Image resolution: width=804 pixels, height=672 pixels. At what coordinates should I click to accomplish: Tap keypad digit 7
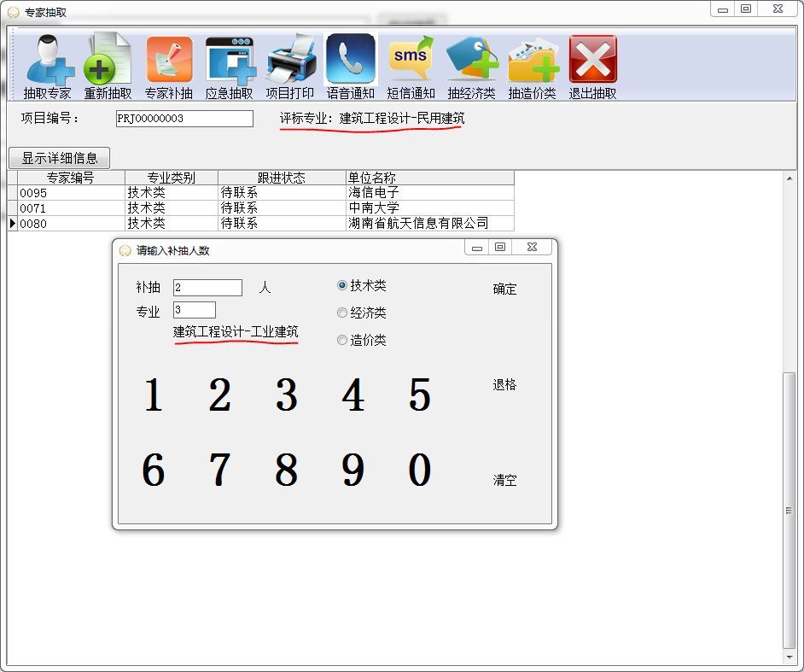click(x=219, y=470)
